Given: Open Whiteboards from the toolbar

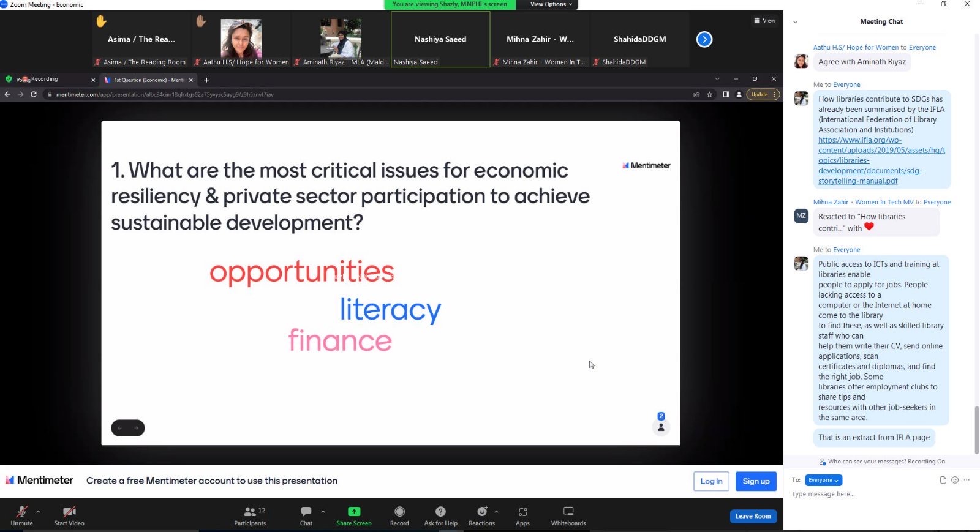Looking at the screenshot, I should 568,512.
